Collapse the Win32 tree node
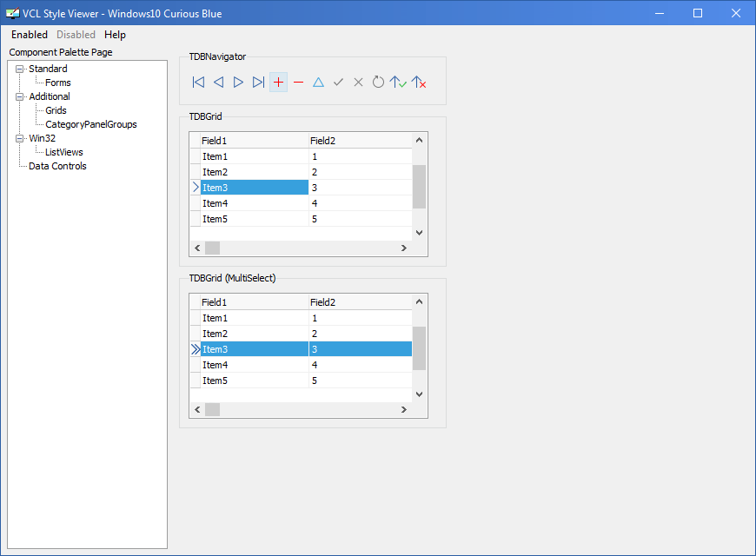756x556 pixels. click(19, 138)
